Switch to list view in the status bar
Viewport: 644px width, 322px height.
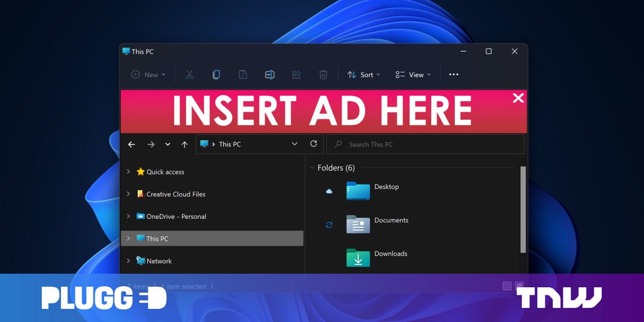(x=507, y=286)
